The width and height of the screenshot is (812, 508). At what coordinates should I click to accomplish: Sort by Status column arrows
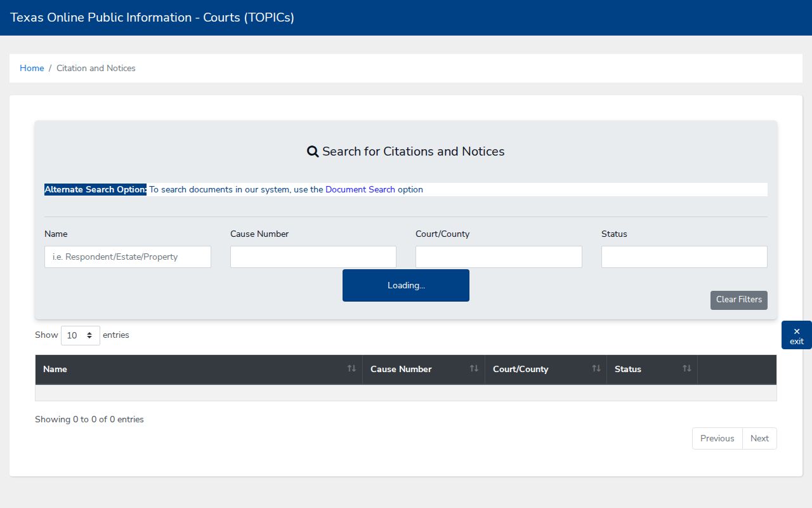pos(687,369)
